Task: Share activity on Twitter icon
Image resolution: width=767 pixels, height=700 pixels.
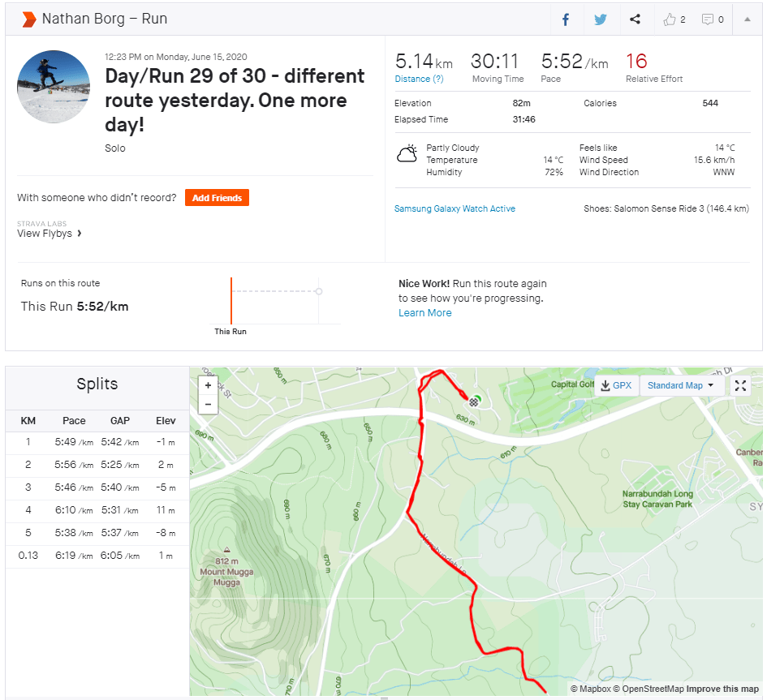Action: tap(600, 19)
